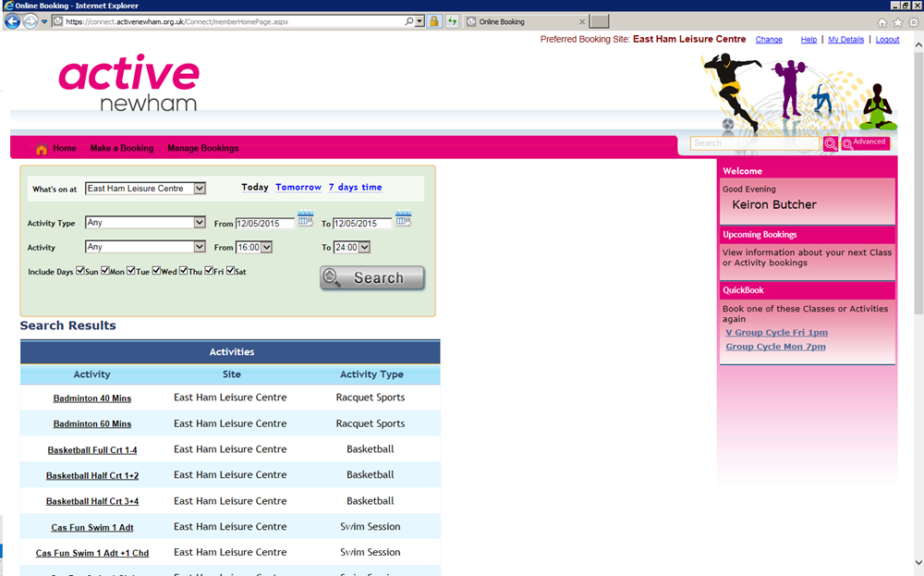Open the address bar URL history dropdown
924x576 pixels.
(419, 21)
